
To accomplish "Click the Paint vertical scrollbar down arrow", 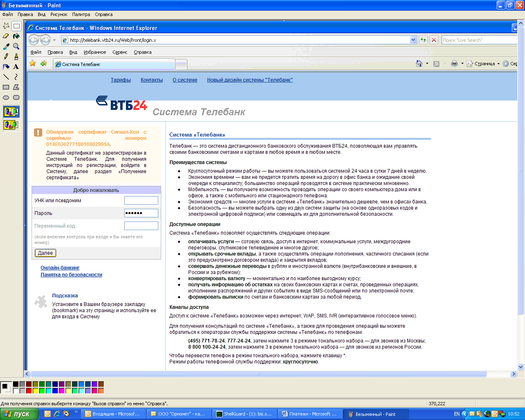I will (521, 367).
